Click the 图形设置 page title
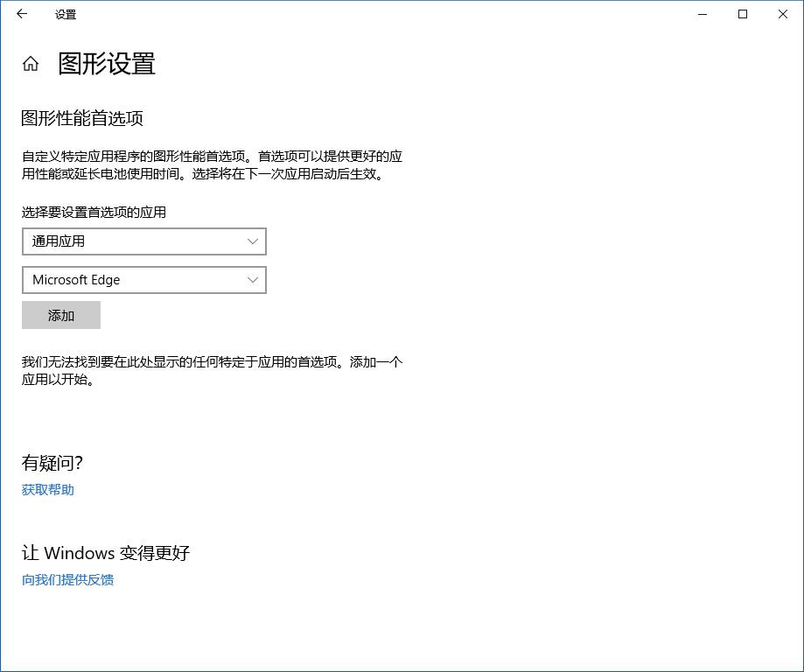This screenshot has width=804, height=672. coord(107,64)
